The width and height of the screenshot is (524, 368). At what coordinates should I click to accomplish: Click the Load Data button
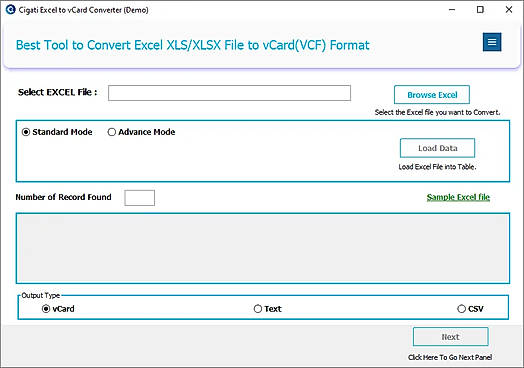pos(437,148)
